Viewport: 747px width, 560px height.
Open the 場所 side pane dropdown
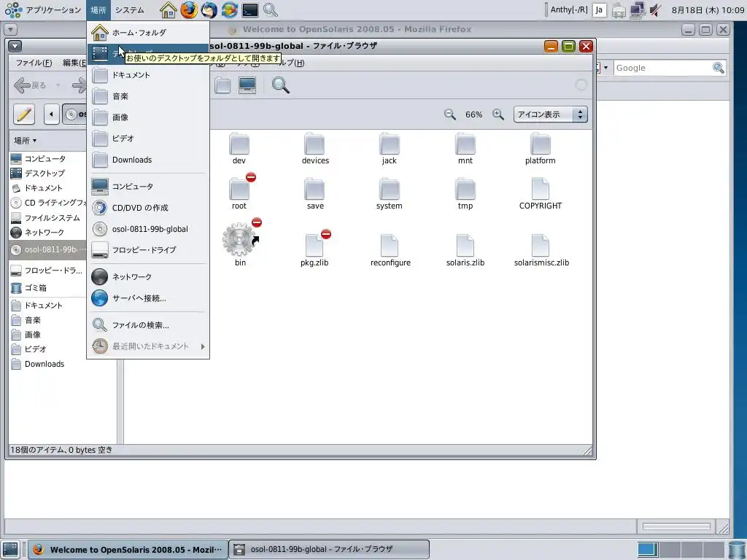click(26, 141)
